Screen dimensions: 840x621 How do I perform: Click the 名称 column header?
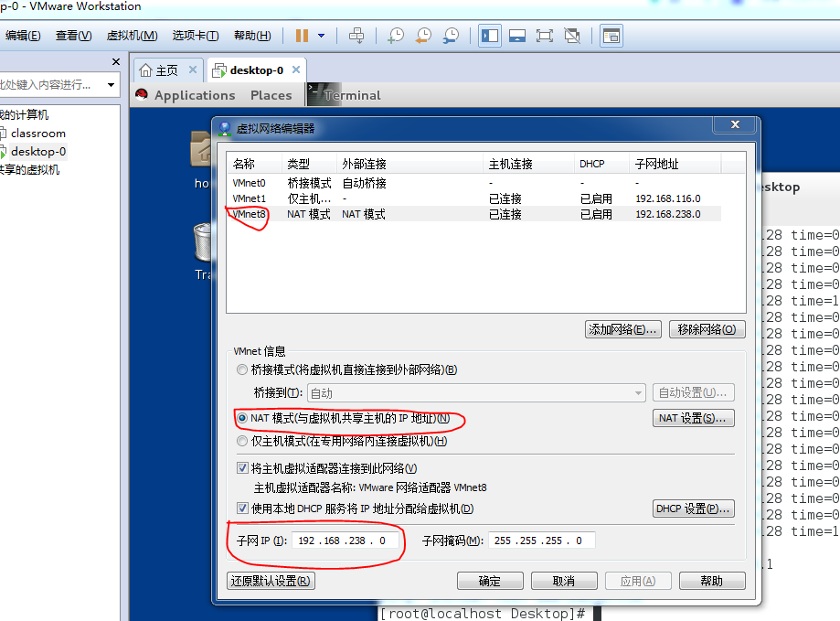click(x=254, y=164)
